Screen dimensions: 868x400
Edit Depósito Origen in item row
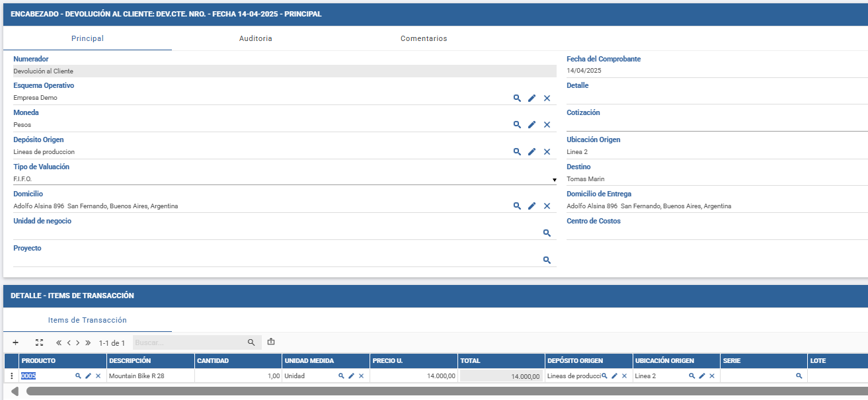point(614,376)
